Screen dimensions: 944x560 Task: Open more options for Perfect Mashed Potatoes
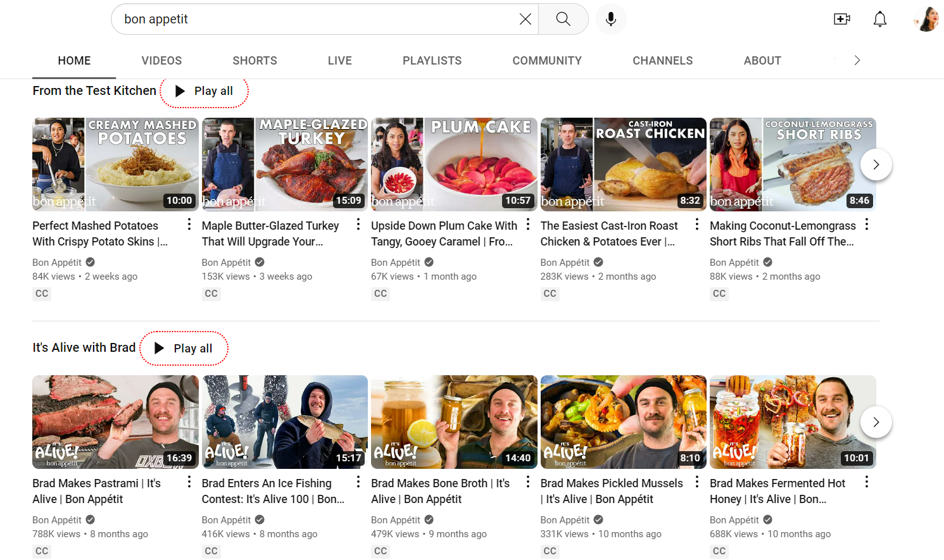click(x=189, y=225)
